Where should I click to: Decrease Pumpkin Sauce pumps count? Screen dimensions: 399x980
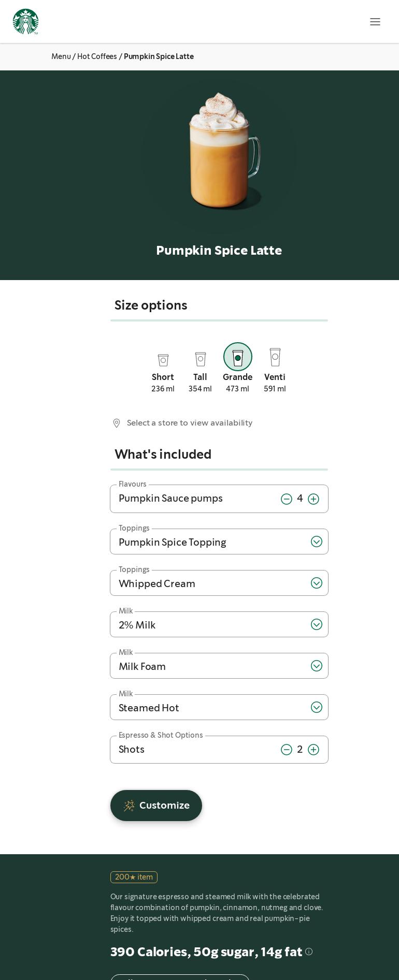pyautogui.click(x=287, y=499)
